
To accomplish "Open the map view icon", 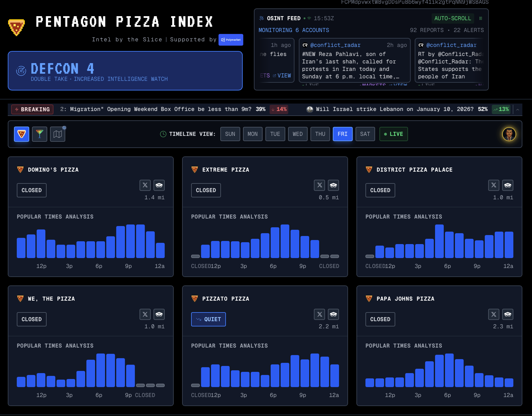I will coord(57,134).
